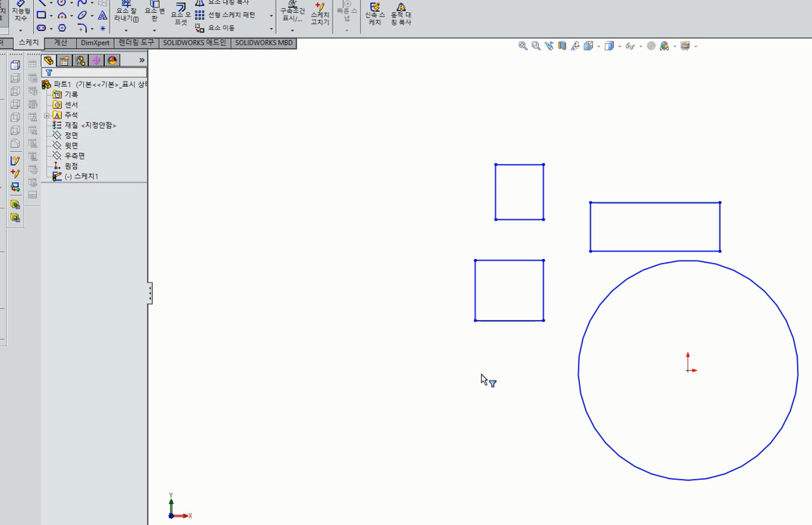This screenshot has height=525, width=812.
Task: Open ellipse tool type dropdown arrow
Action: click(x=91, y=16)
